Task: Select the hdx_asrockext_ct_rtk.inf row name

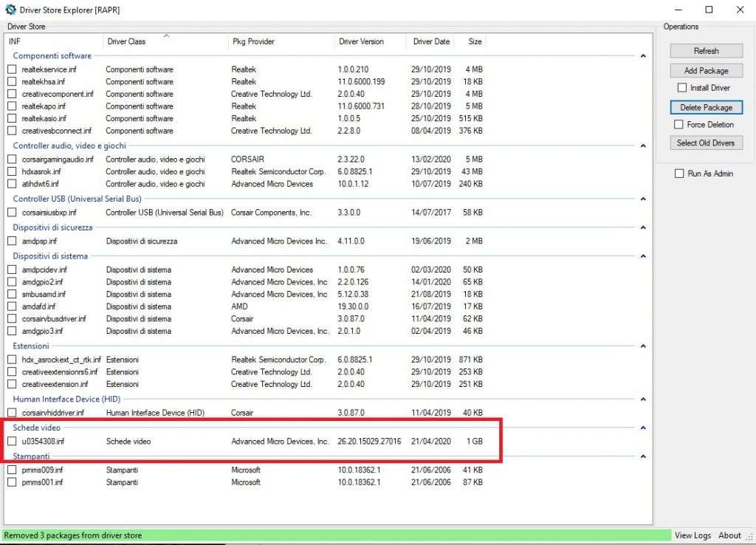Action: click(61, 360)
